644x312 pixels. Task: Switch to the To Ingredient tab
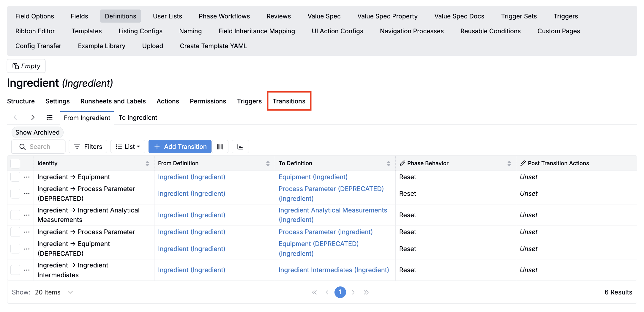[138, 118]
